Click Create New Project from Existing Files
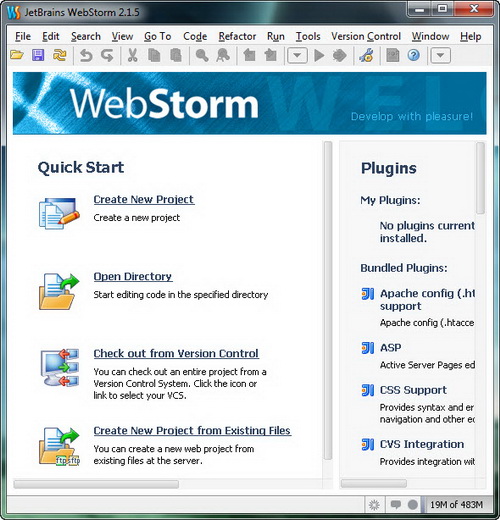Viewport: 500px width, 520px height. pyautogui.click(x=192, y=430)
